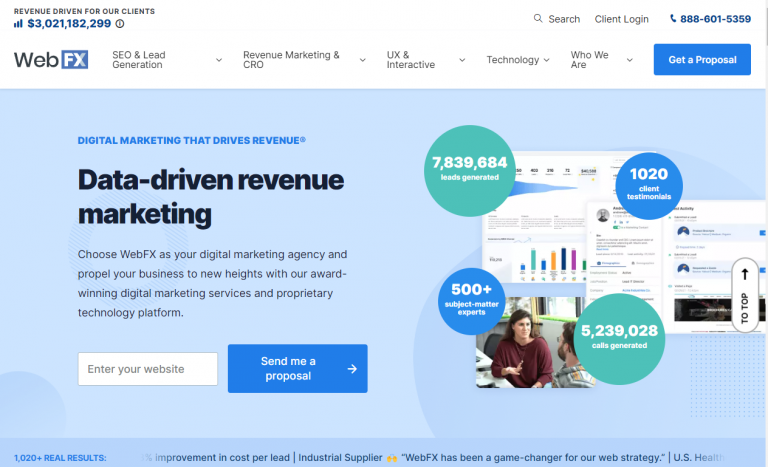
Task: Click the 5,239,028 calls generated bubble
Action: pyautogui.click(x=619, y=339)
